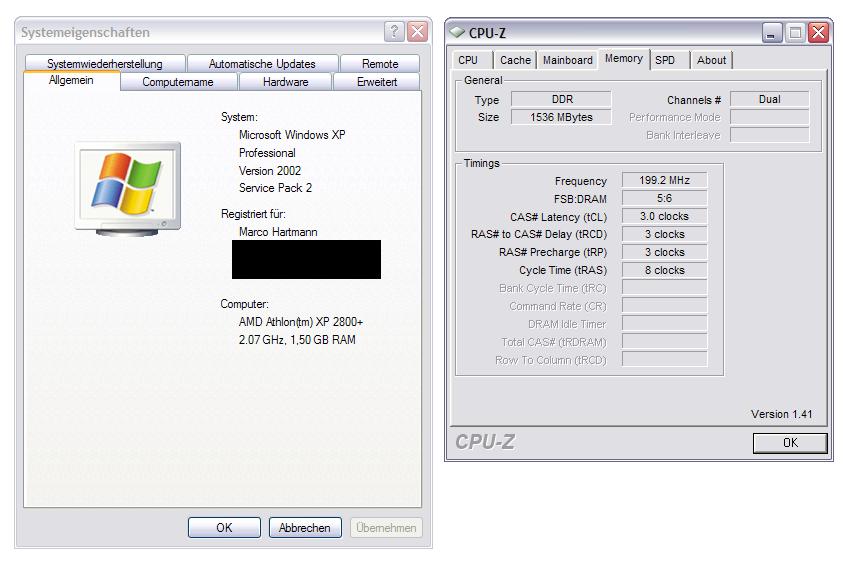Image resolution: width=845 pixels, height=561 pixels.
Task: Click the Size field showing 1536 MBytes
Action: pyautogui.click(x=561, y=117)
